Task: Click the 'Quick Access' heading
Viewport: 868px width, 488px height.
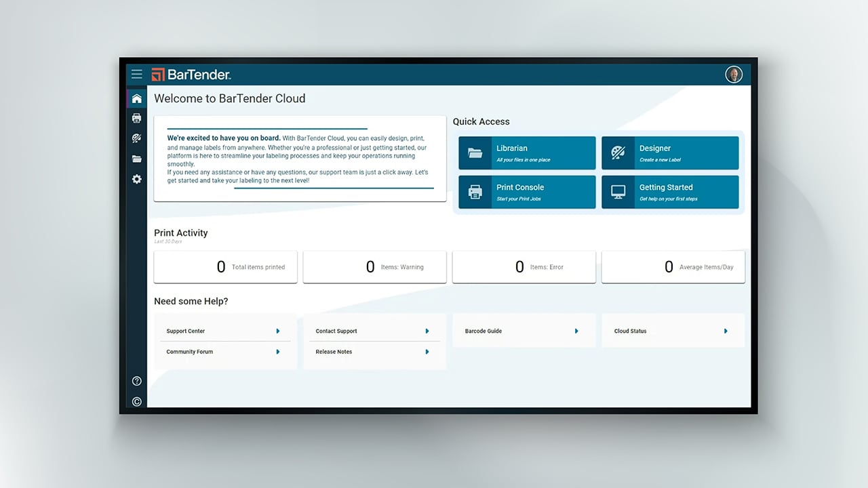Action: click(481, 121)
